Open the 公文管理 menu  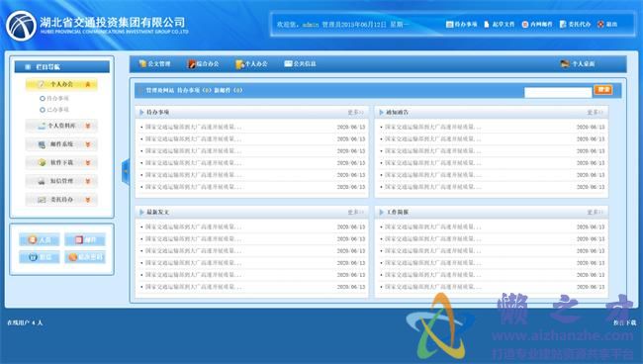[x=154, y=63]
